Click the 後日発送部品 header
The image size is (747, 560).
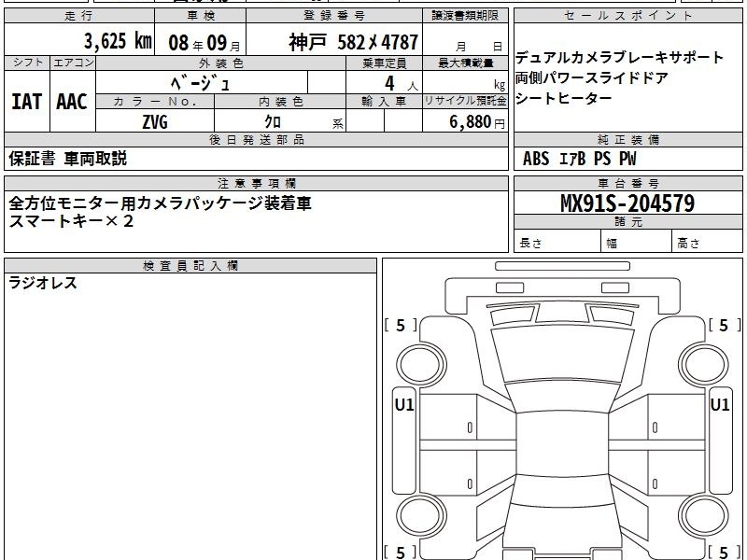click(256, 140)
